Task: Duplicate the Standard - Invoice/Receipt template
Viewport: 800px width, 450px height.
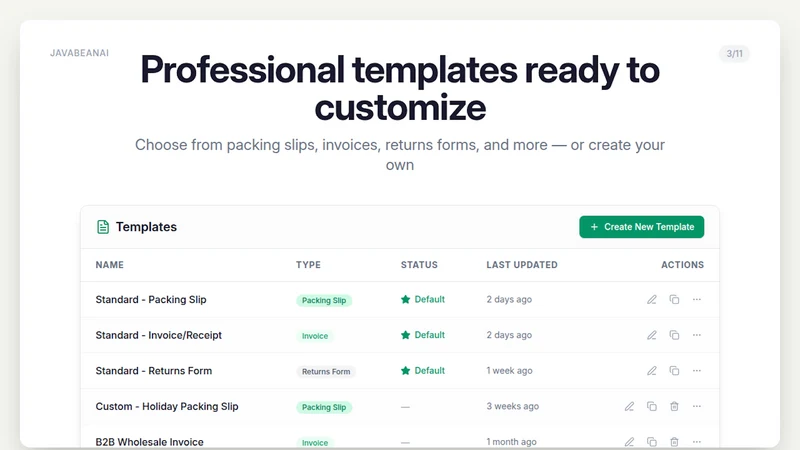Action: [674, 335]
